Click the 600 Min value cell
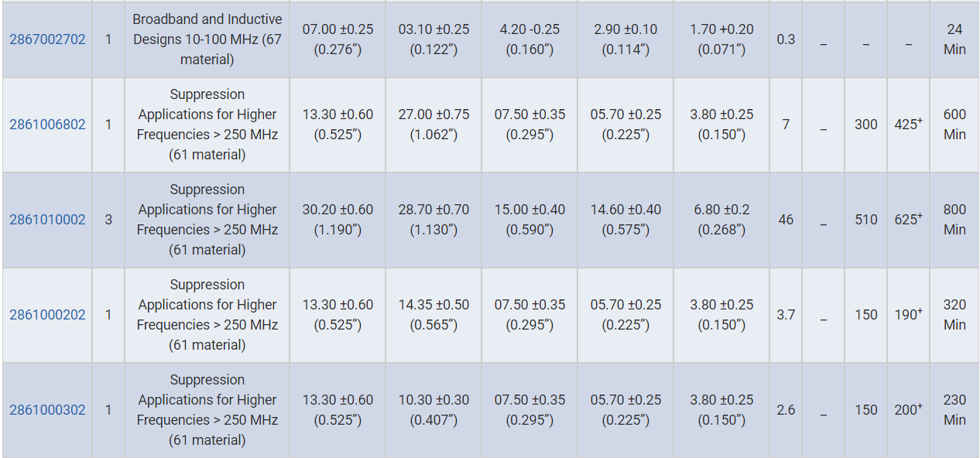Screen dimensions: 980x458 [954, 125]
